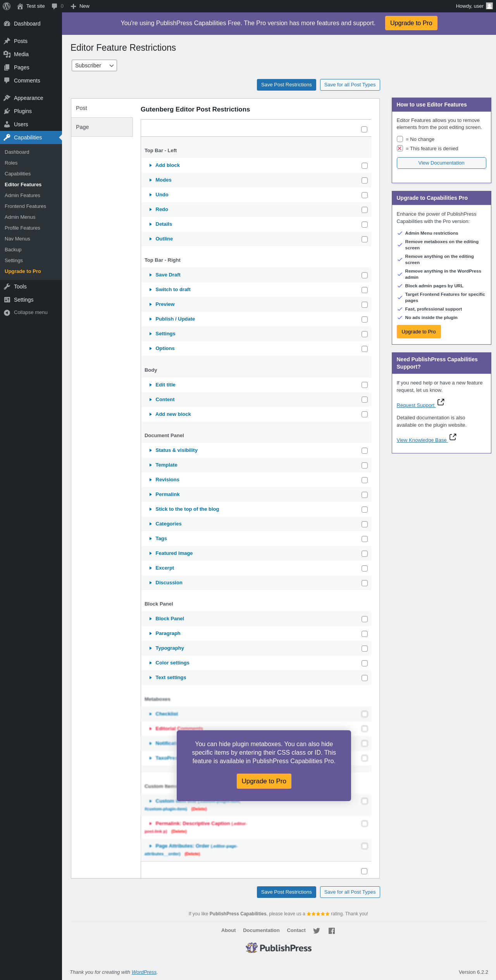Select the Post tab
This screenshot has height=980, width=496.
[x=102, y=108]
